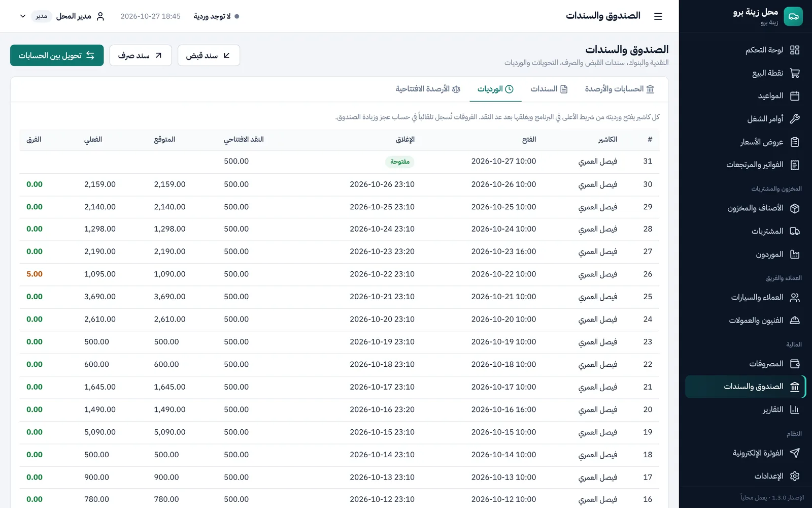Open the work orders wrench icon
The image size is (812, 508).
[795, 119]
